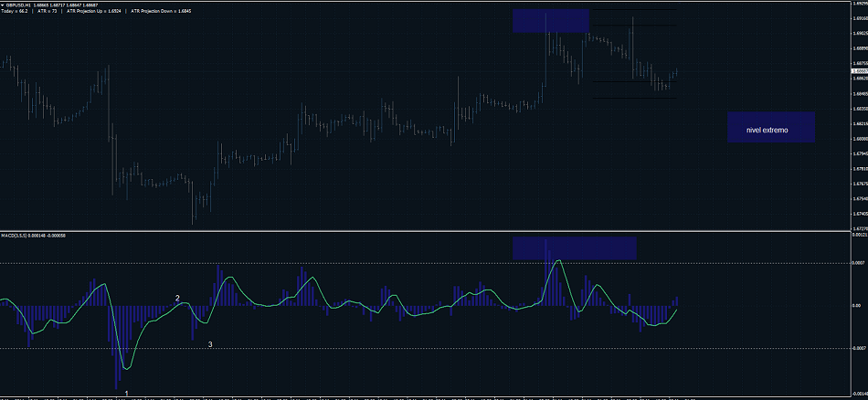Click the 0.0007 level on the MACD scale

point(860,263)
